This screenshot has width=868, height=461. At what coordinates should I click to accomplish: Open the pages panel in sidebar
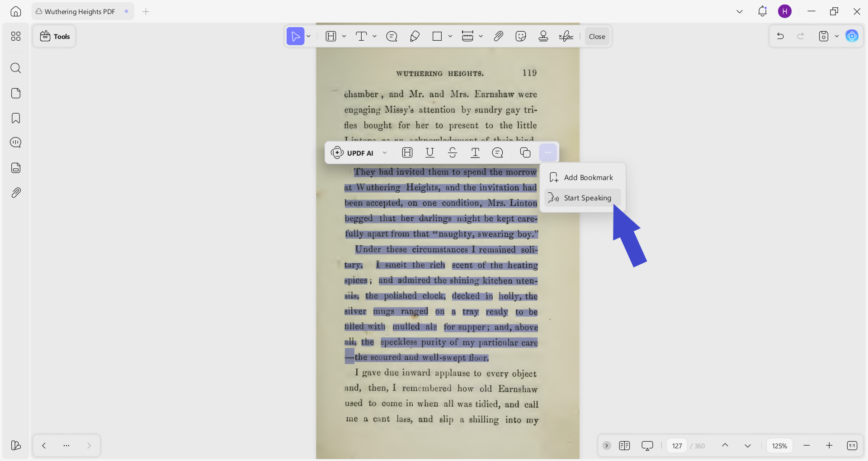(16, 93)
